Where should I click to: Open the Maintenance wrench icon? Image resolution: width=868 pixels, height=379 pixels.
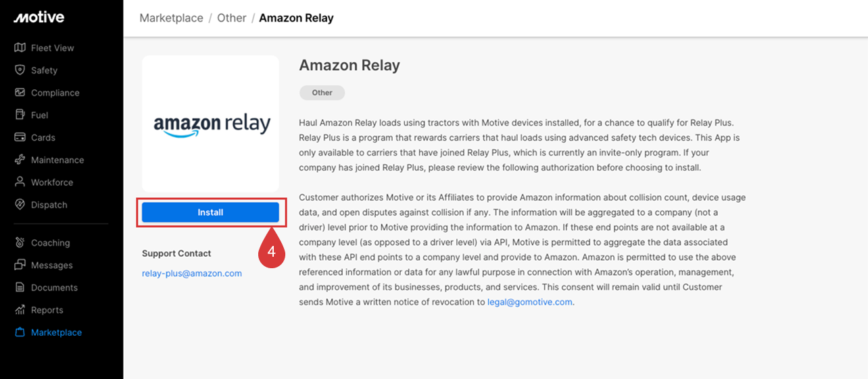click(20, 160)
